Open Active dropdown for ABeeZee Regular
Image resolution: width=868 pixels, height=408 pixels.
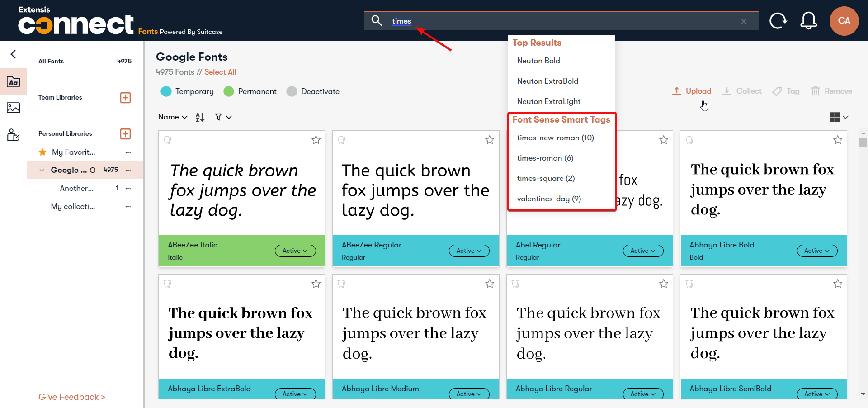tap(469, 251)
